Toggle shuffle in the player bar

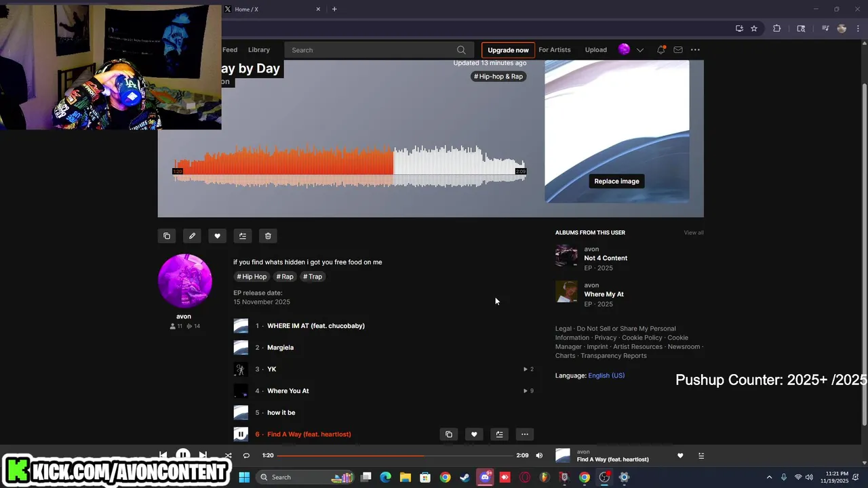[228, 455]
